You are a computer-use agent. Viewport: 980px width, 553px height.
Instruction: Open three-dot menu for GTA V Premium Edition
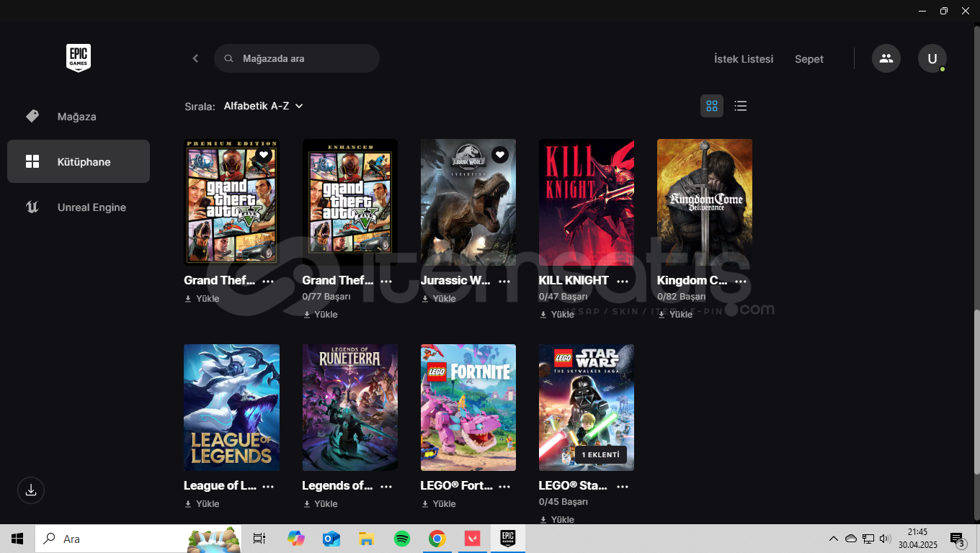(x=268, y=281)
